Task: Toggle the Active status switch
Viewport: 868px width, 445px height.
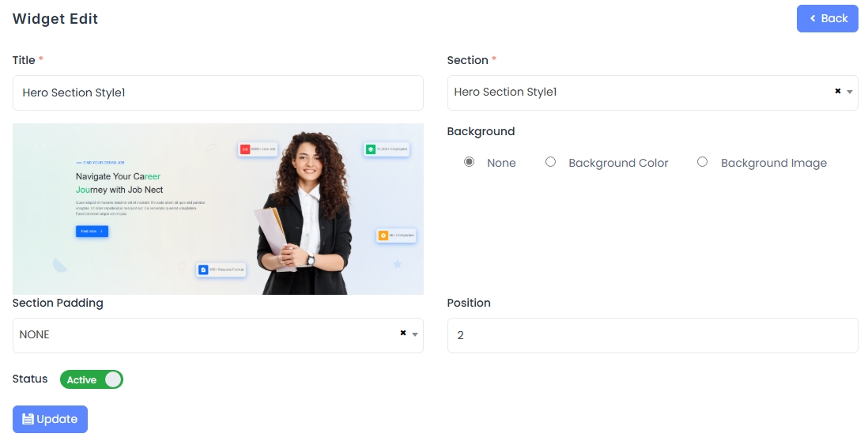Action: 92,379
